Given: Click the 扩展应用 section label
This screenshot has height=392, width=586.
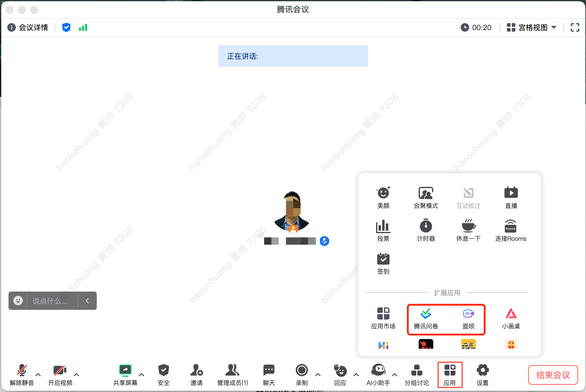Looking at the screenshot, I should 447,293.
